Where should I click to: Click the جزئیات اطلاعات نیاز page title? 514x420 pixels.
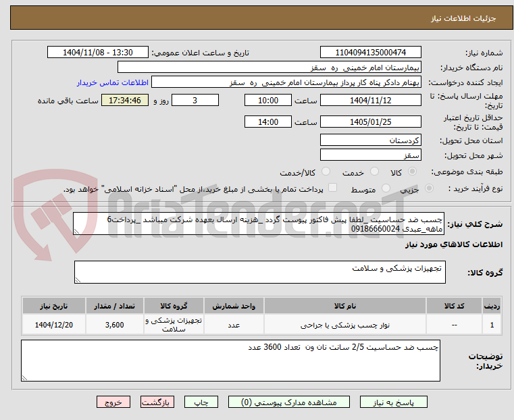463,18
